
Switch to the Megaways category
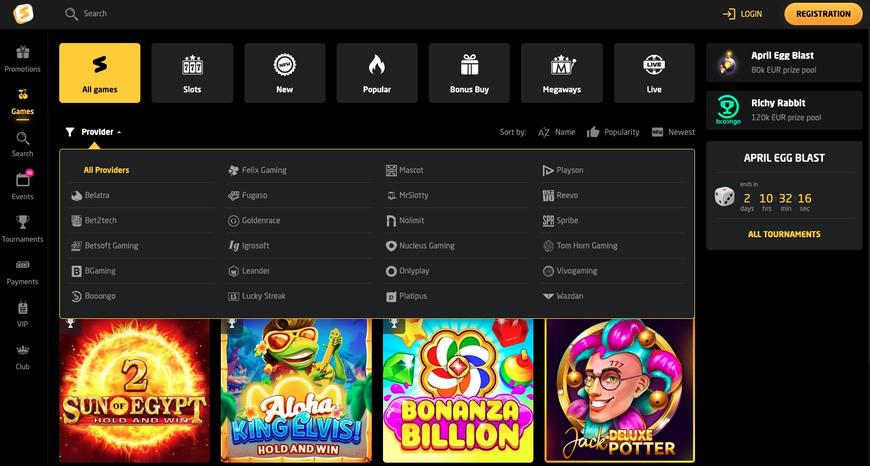coord(562,73)
